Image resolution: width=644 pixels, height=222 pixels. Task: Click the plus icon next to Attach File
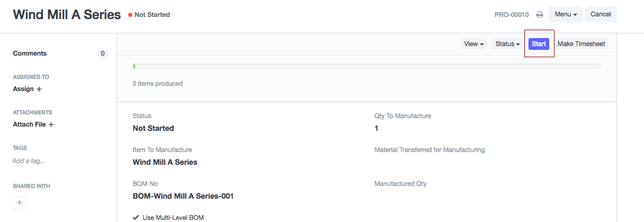51,125
